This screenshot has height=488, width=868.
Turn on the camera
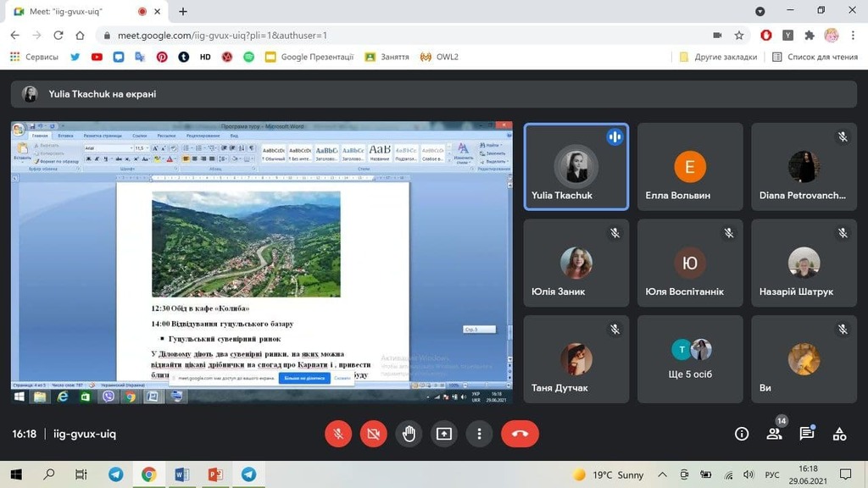click(x=373, y=434)
